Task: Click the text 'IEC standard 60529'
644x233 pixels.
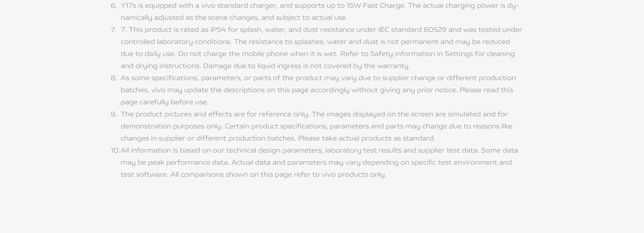Action: pyautogui.click(x=412, y=30)
